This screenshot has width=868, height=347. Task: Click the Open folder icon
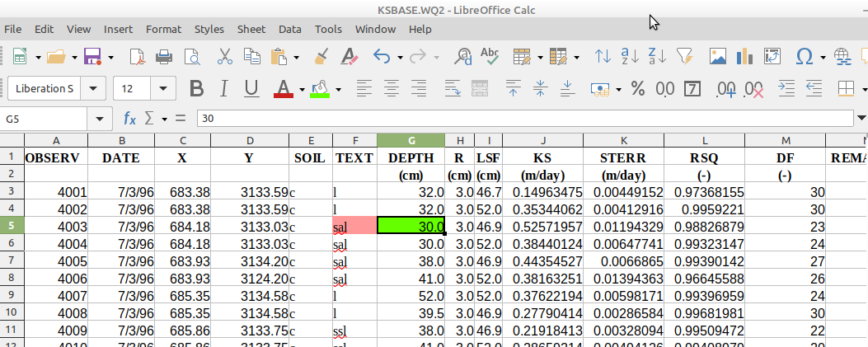[x=56, y=56]
